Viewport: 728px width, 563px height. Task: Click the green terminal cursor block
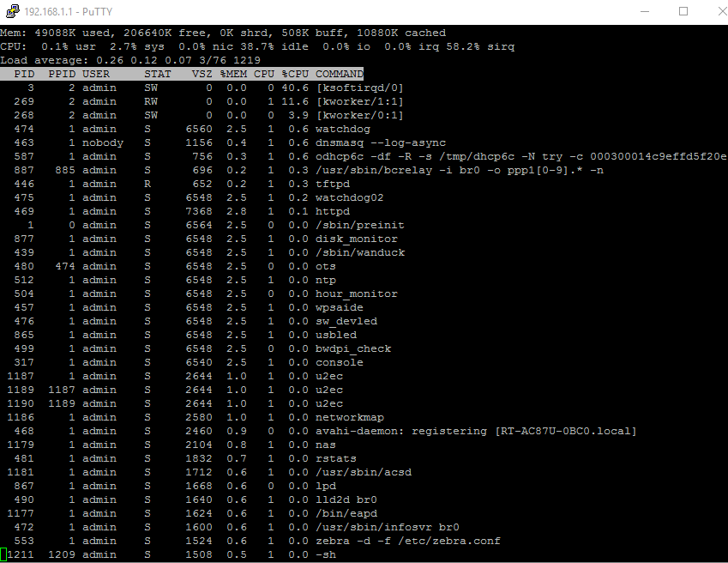coord(3,554)
